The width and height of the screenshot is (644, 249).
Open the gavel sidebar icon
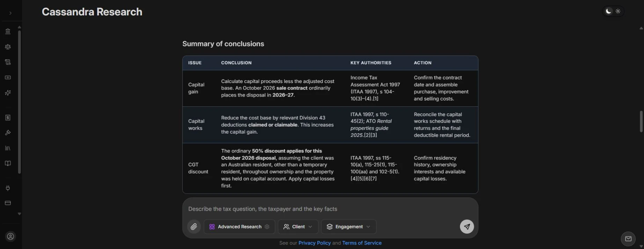8,133
